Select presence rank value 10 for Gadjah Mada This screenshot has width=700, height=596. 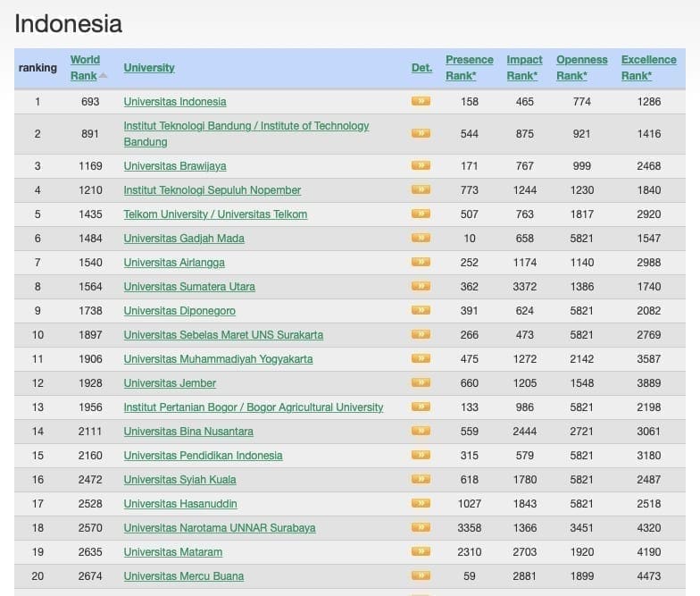(470, 238)
